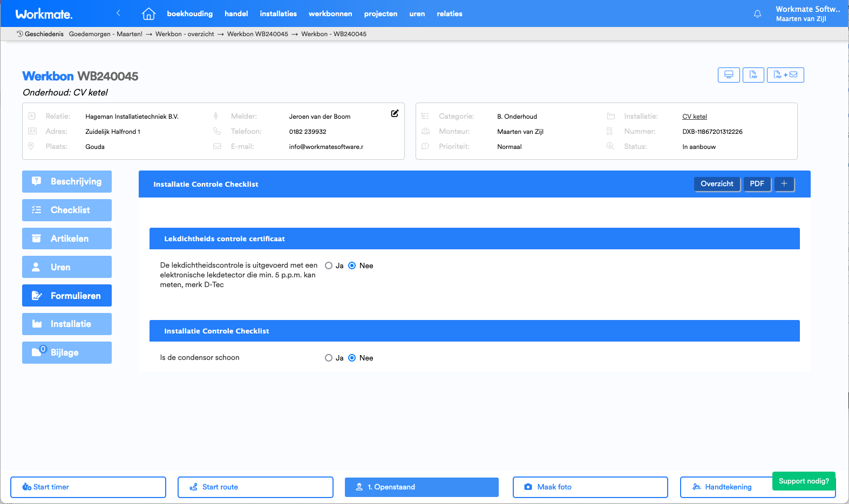Click the Start timer button
The image size is (849, 504).
[x=88, y=487]
